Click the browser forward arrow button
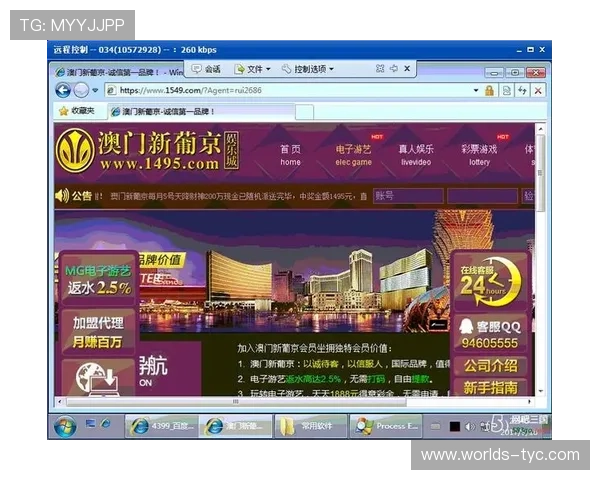The height and width of the screenshot is (480, 600). coord(81,91)
